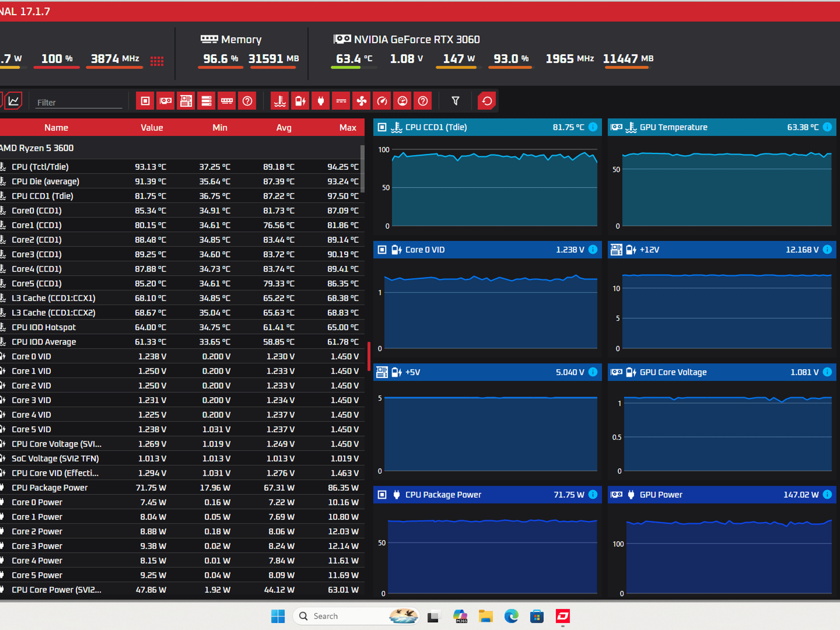Image resolution: width=840 pixels, height=630 pixels.
Task: Click the other sensor types question-mark icon
Action: click(423, 101)
